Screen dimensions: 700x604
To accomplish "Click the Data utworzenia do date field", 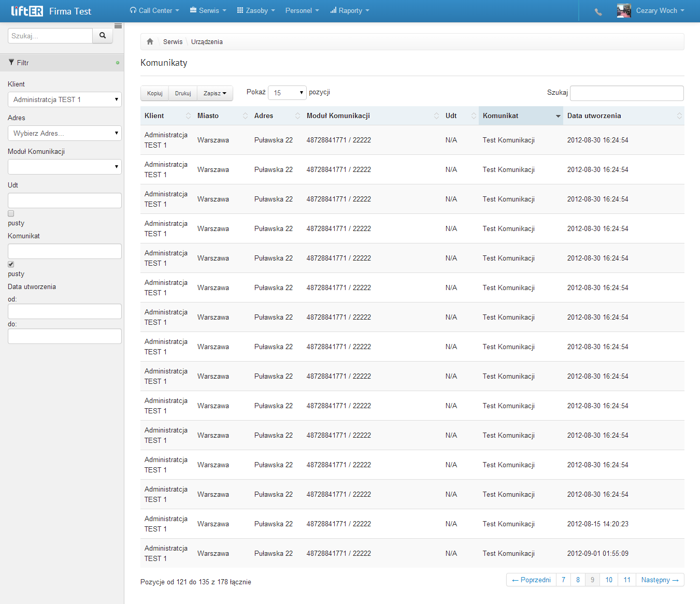I will click(65, 336).
